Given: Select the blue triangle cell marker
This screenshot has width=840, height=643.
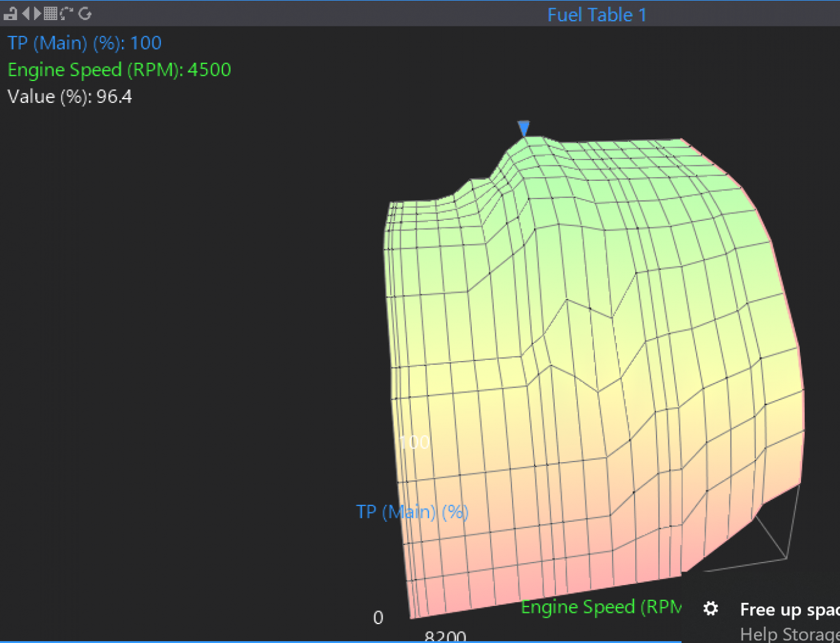Looking at the screenshot, I should 523,129.
